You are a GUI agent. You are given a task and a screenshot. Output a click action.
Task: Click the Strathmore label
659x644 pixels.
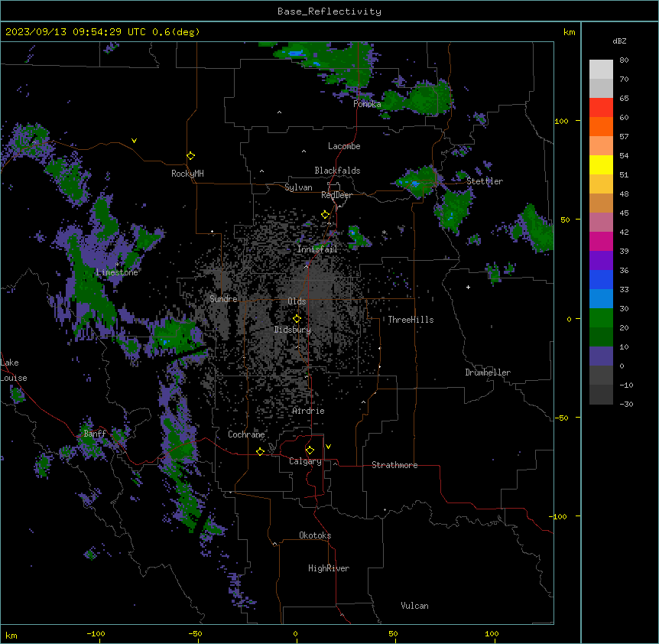394,465
